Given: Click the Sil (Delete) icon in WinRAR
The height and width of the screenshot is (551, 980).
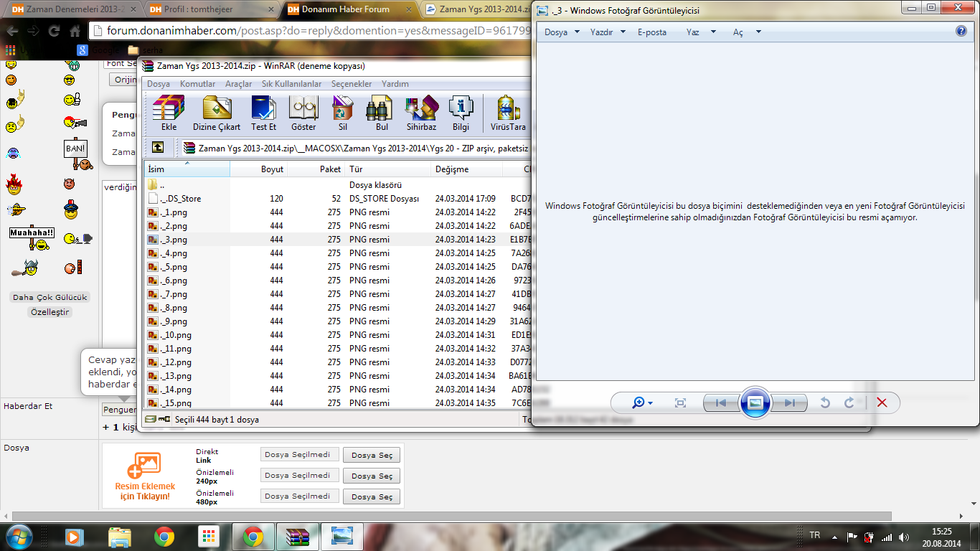Looking at the screenshot, I should (343, 113).
